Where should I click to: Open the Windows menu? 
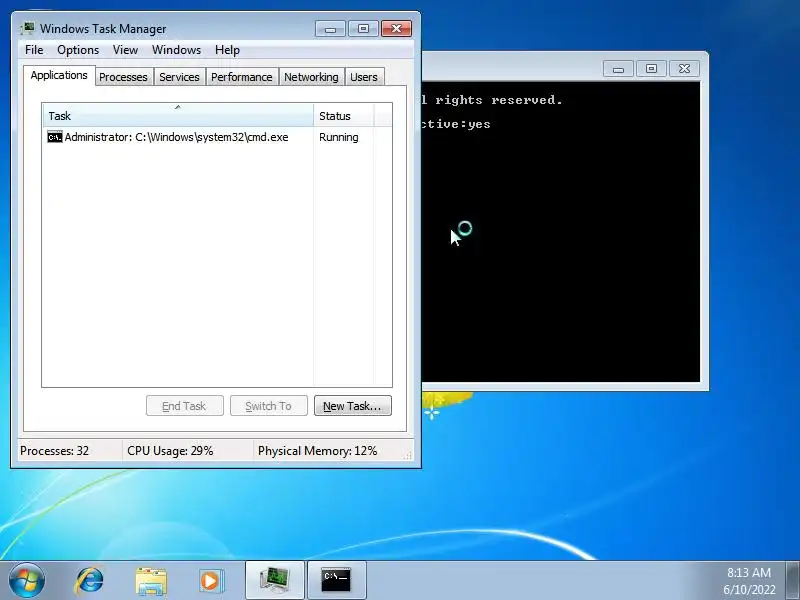pyautogui.click(x=177, y=50)
